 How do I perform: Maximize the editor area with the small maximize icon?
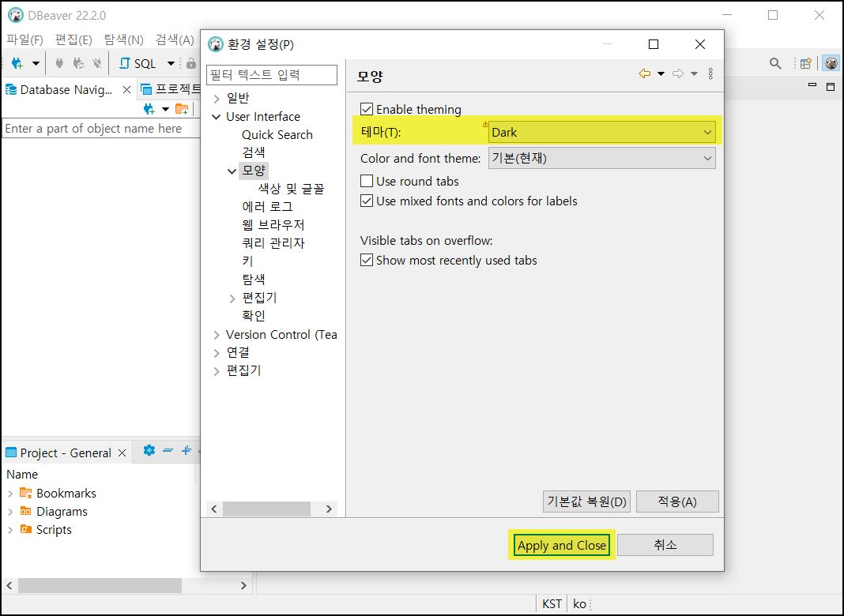[x=831, y=87]
